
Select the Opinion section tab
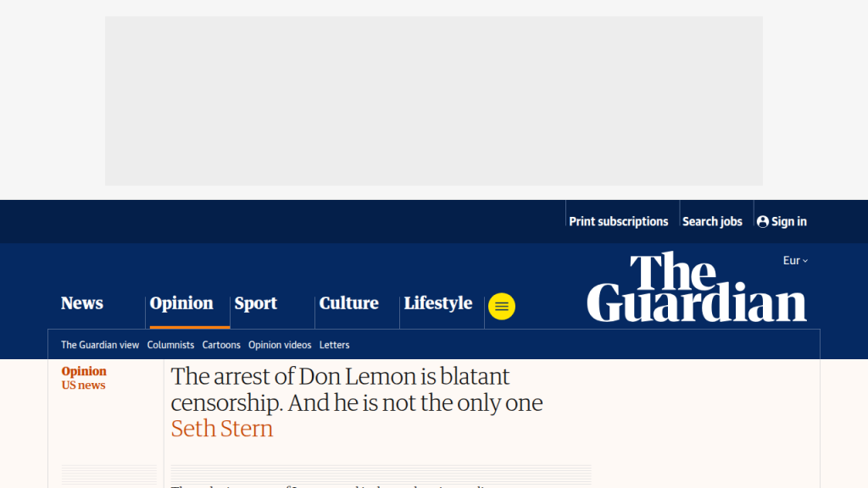click(x=181, y=303)
